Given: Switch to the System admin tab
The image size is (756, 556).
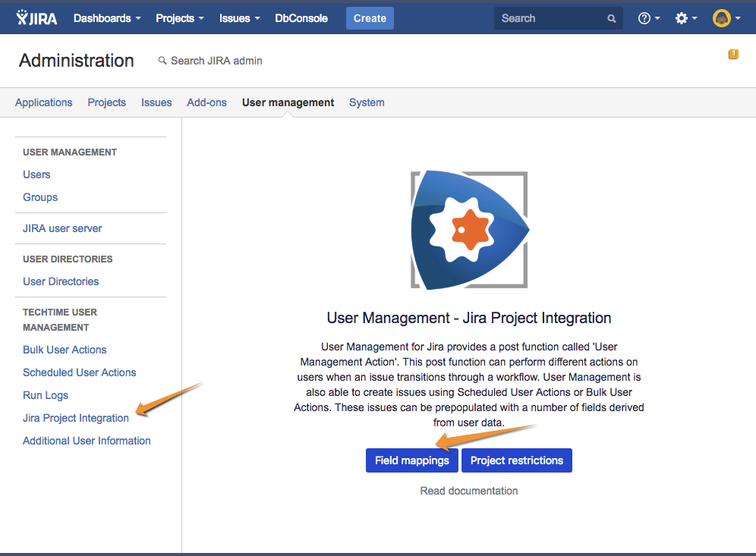Looking at the screenshot, I should [x=367, y=102].
